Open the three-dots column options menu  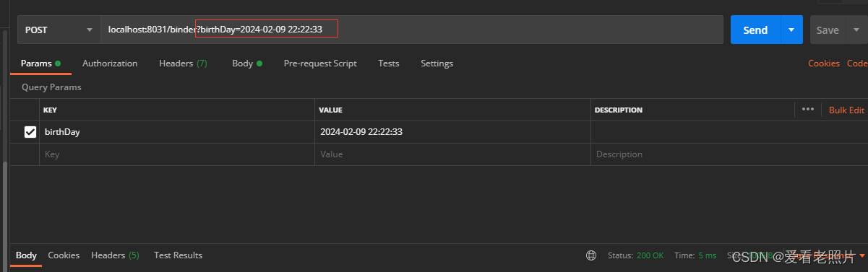click(x=808, y=110)
